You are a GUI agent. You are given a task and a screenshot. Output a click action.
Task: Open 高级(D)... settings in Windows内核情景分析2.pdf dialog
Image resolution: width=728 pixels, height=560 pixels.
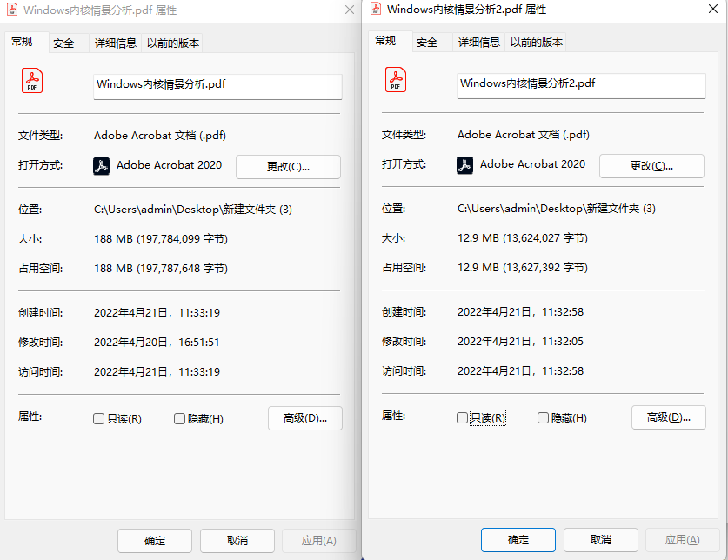(x=668, y=418)
